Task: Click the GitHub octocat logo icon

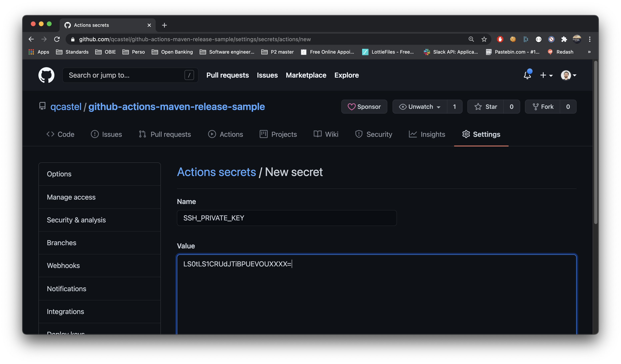Action: click(x=46, y=75)
